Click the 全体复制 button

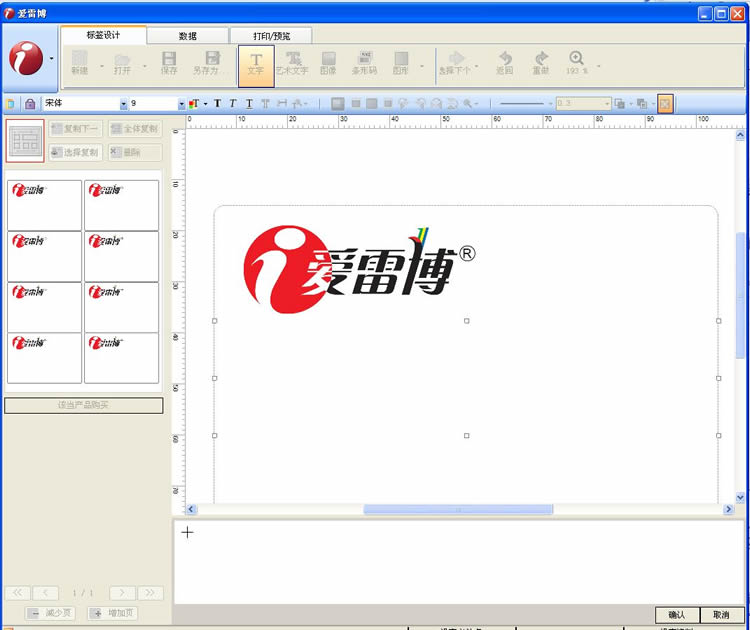(x=135, y=129)
